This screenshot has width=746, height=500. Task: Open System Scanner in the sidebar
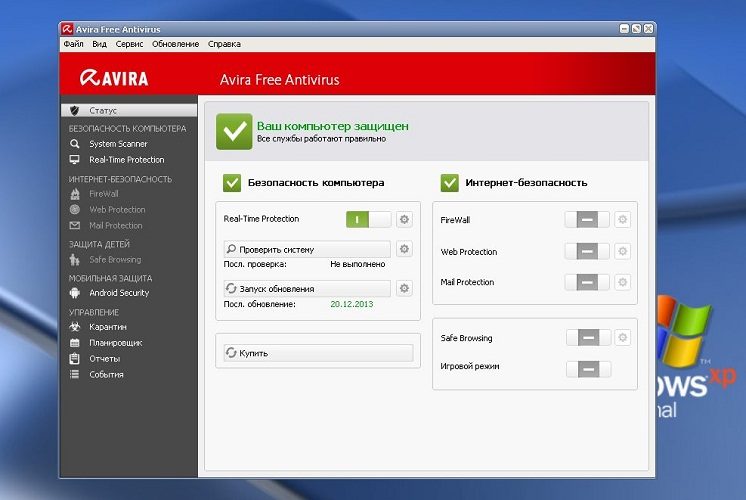tap(118, 144)
